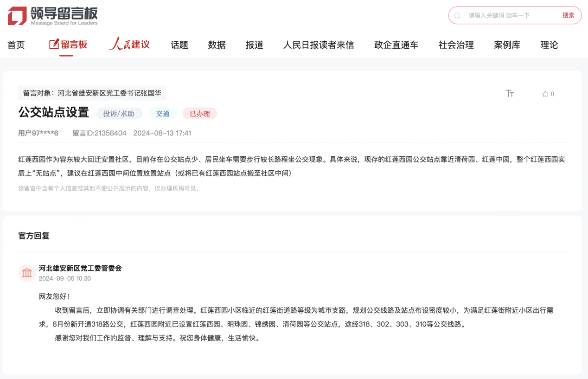
Task: Select the magnifier icon inside the search box
Action: click(x=457, y=15)
